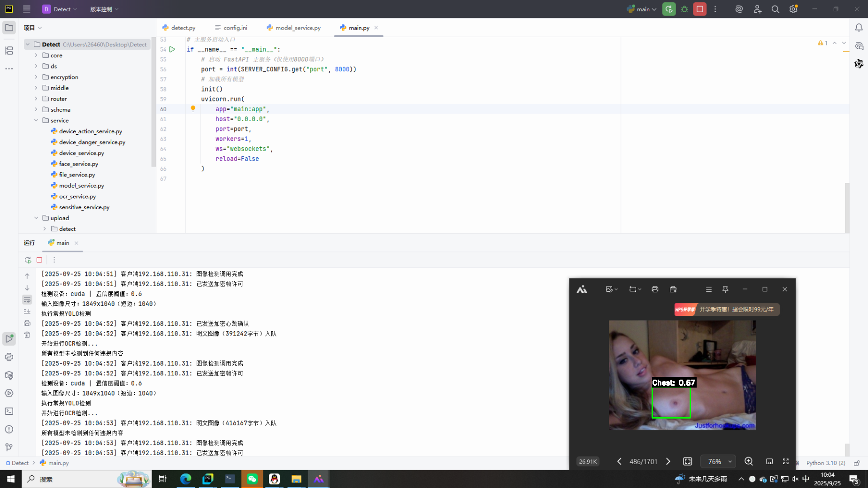Image resolution: width=868 pixels, height=488 pixels.
Task: Open the Git version control tool window
Action: [9, 447]
